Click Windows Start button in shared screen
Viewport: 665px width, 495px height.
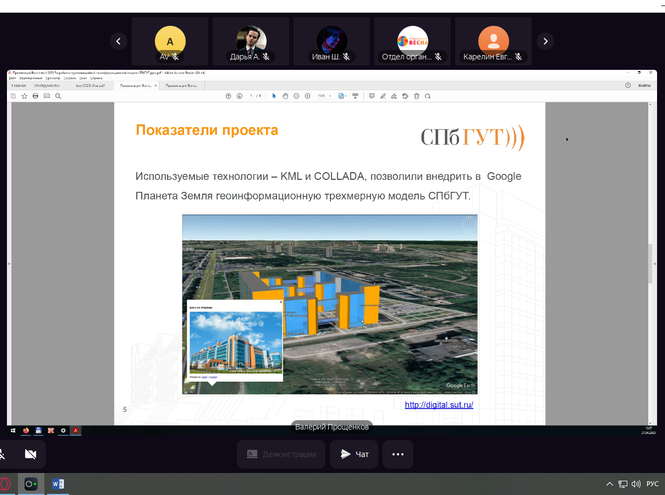tap(13, 431)
